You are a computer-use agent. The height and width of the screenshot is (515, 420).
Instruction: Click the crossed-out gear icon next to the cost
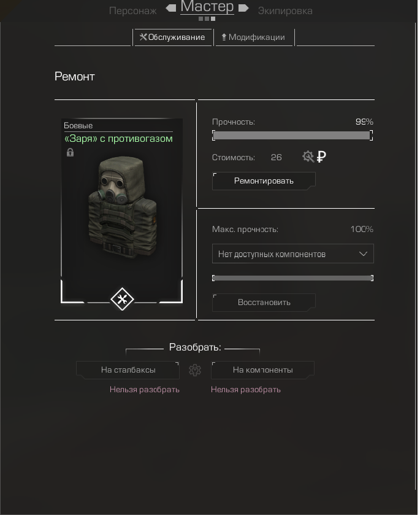(x=308, y=157)
